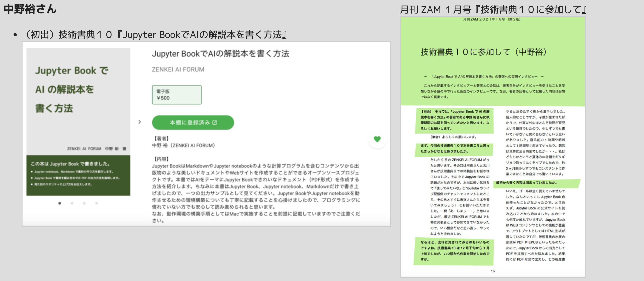
Task: Click the store page title Jupyter BookでAIの解説本を書く方法
Action: (x=220, y=54)
